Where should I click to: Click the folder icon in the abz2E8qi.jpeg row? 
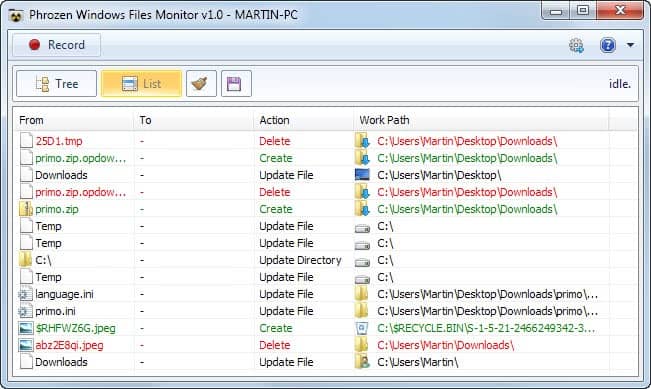tap(362, 345)
